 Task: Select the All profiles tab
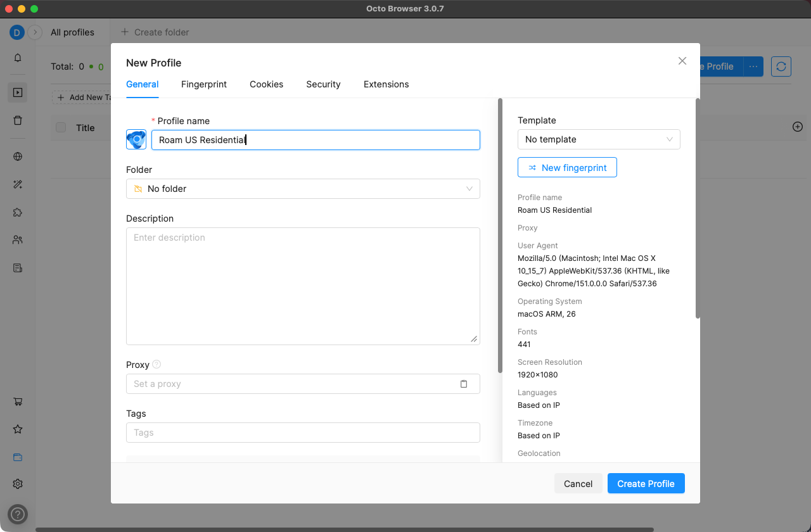pyautogui.click(x=72, y=32)
